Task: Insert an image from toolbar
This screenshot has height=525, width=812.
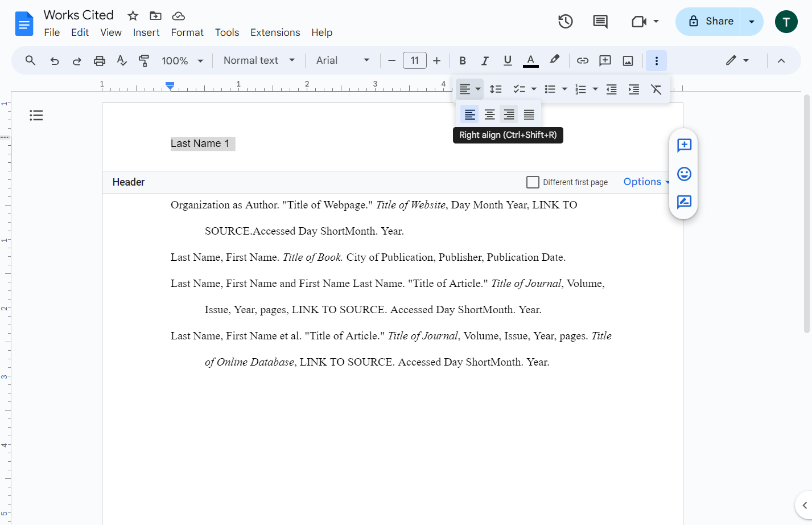Action: (628, 61)
